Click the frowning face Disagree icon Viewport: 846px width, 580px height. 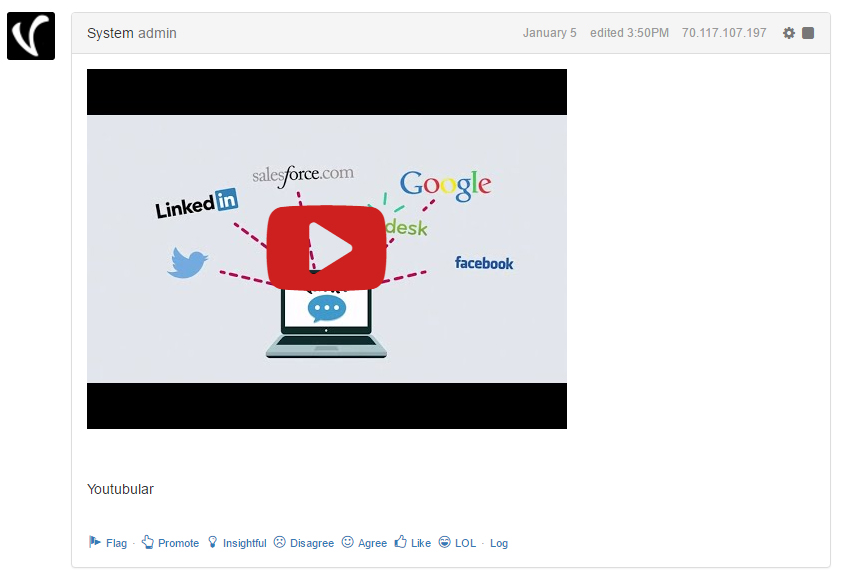click(279, 542)
